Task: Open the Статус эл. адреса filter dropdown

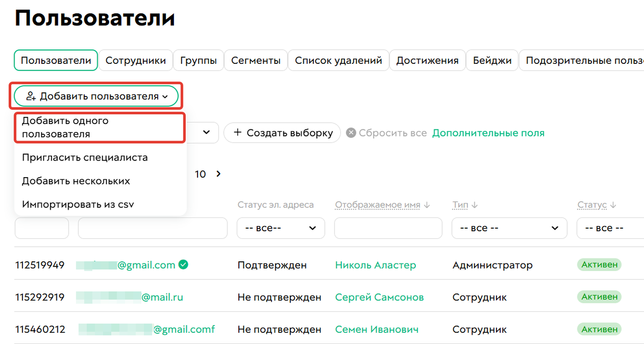Action: [280, 228]
